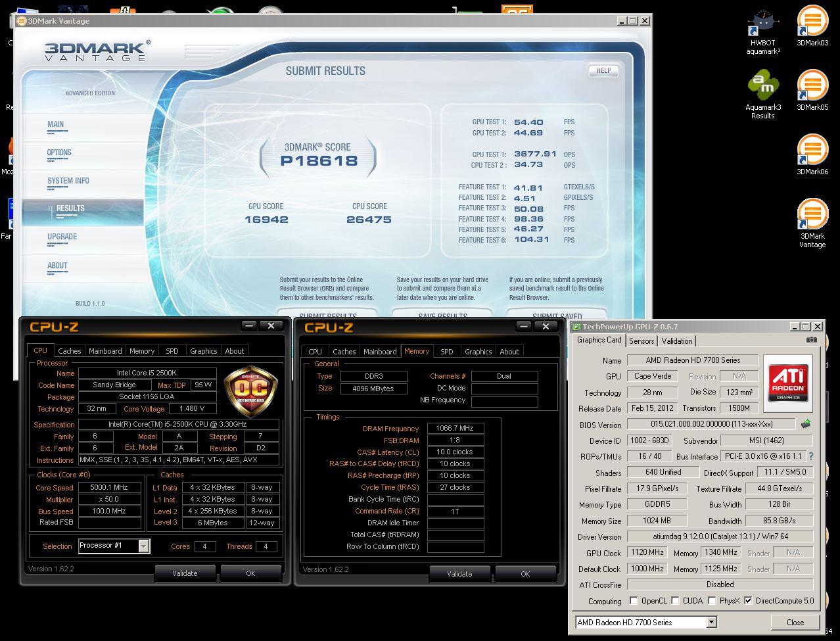This screenshot has height=641, width=840.
Task: Click the BIOS Version value in GPU-Z
Action: tap(711, 425)
